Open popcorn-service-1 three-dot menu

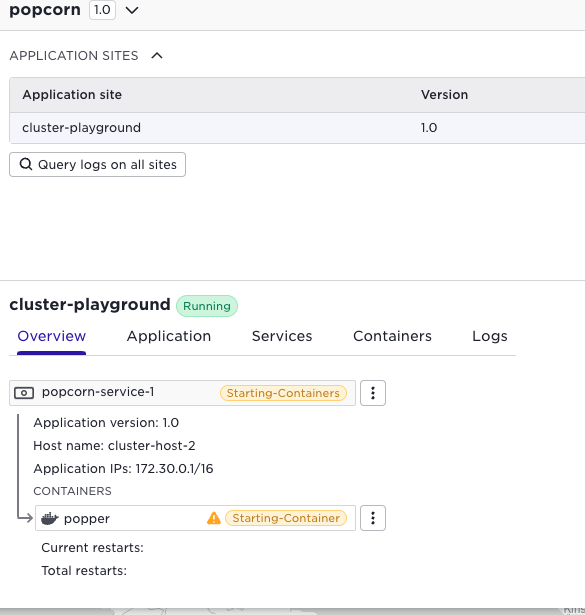click(x=373, y=393)
